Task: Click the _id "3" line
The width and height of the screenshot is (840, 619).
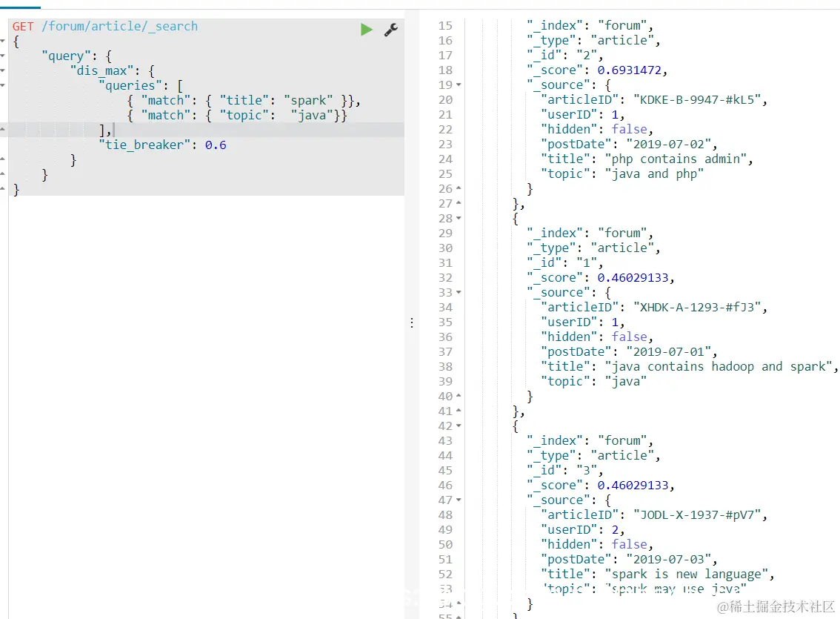Action: point(564,470)
